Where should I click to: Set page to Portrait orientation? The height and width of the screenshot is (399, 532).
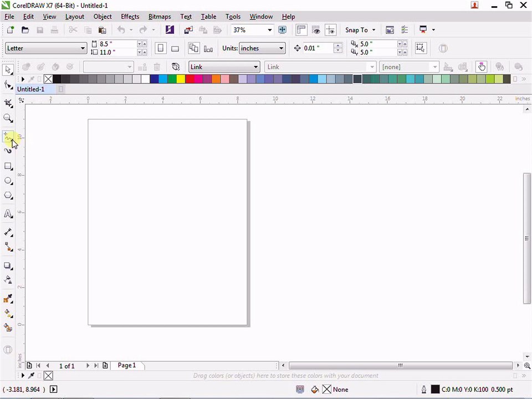161,48
